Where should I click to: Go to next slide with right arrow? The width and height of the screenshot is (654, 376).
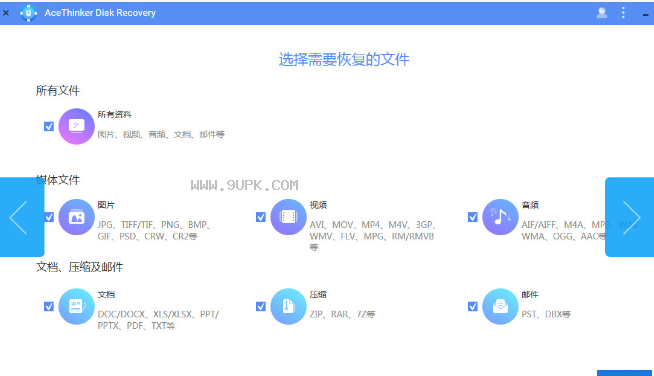629,217
